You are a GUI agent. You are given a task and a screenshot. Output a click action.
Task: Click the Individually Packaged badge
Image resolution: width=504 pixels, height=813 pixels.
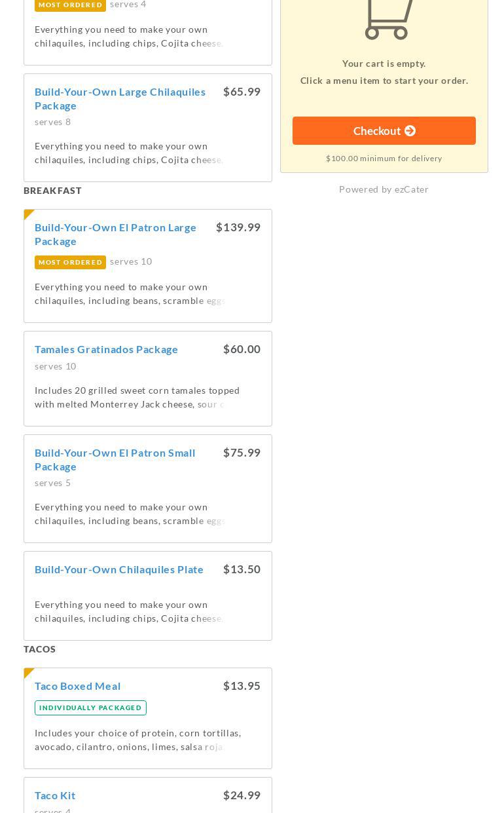click(x=90, y=708)
